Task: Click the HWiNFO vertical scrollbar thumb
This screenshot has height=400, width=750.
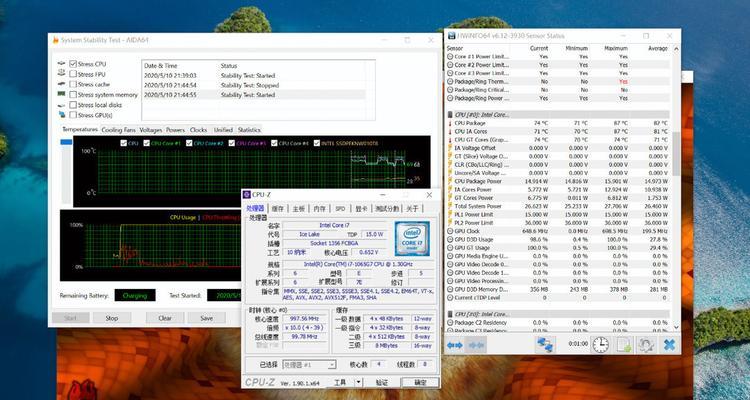Action: click(676, 154)
